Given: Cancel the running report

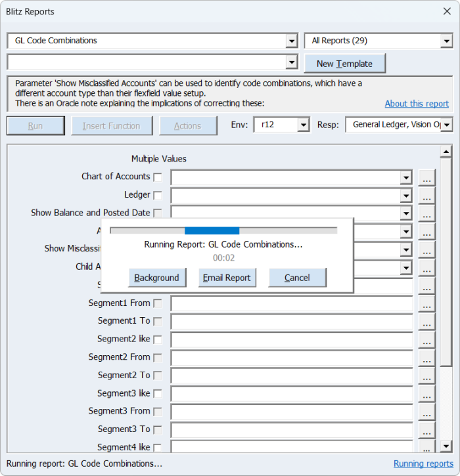Looking at the screenshot, I should 297,278.
